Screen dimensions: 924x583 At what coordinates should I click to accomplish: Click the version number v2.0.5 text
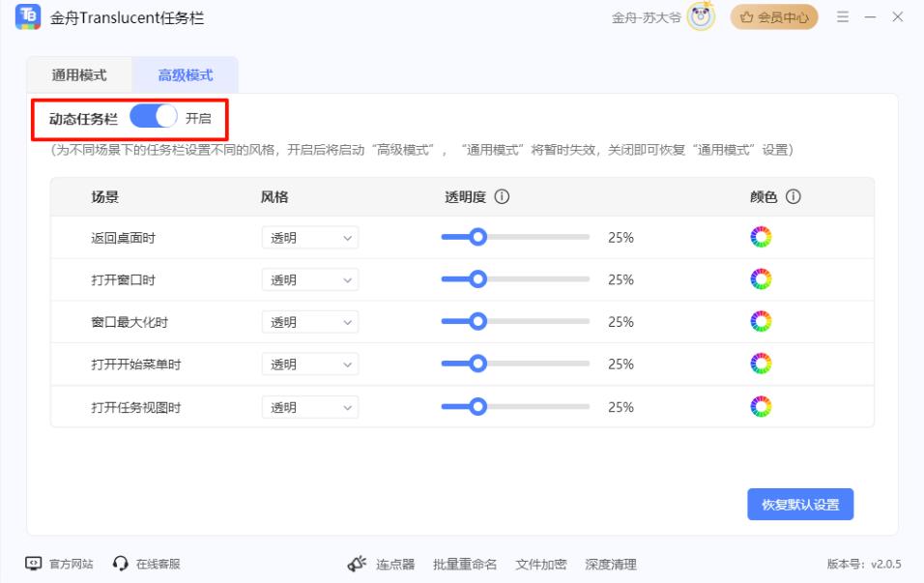[885, 564]
